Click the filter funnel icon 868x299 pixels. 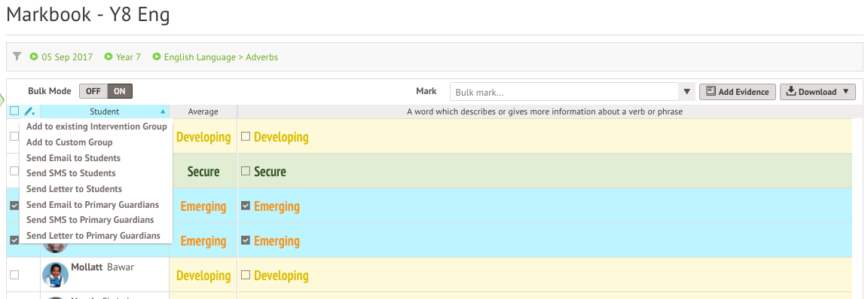17,56
